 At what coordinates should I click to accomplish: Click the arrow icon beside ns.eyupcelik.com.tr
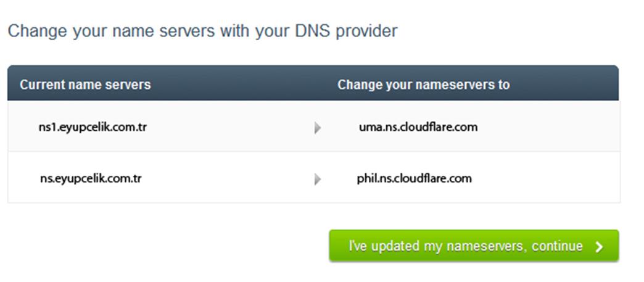coord(317,179)
